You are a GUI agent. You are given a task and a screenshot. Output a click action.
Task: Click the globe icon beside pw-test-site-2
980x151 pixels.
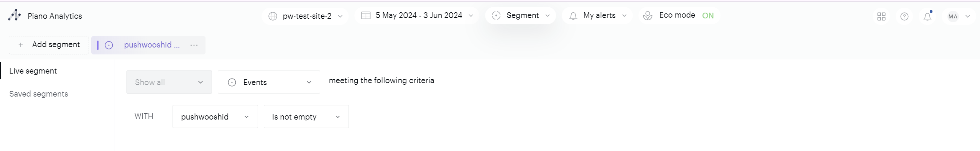pos(273,16)
